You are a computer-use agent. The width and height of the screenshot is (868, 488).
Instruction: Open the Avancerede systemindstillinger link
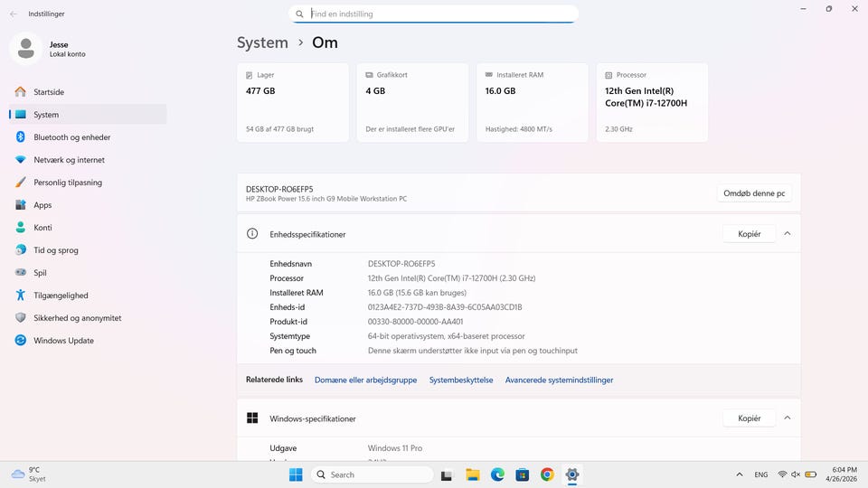(559, 380)
